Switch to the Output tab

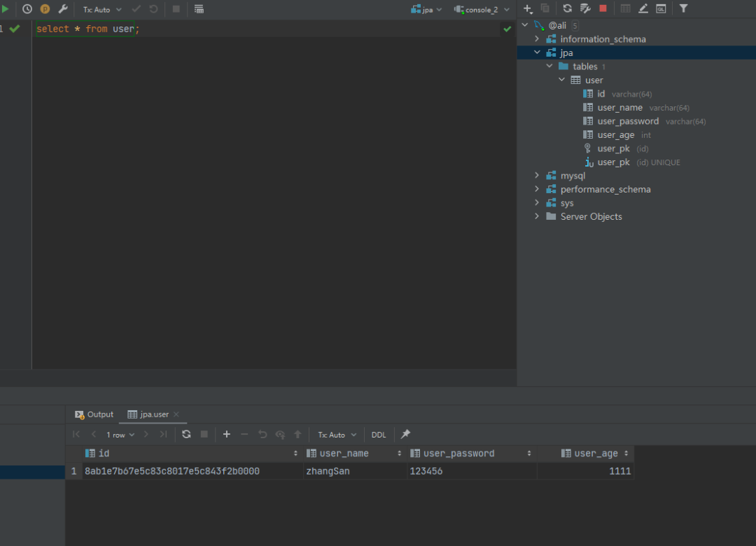94,414
